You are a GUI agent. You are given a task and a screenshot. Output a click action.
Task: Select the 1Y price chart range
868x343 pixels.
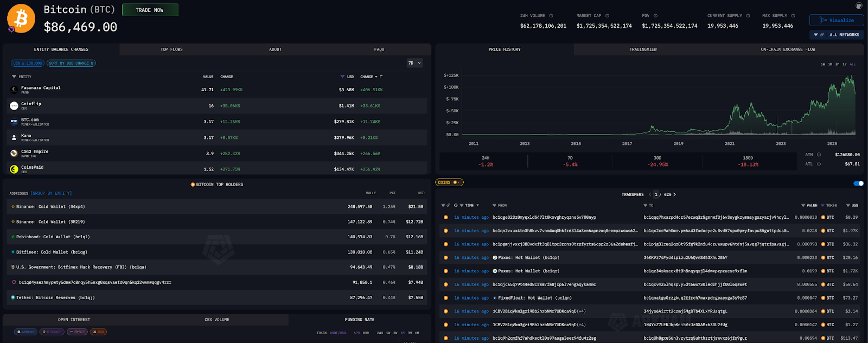coord(845,64)
